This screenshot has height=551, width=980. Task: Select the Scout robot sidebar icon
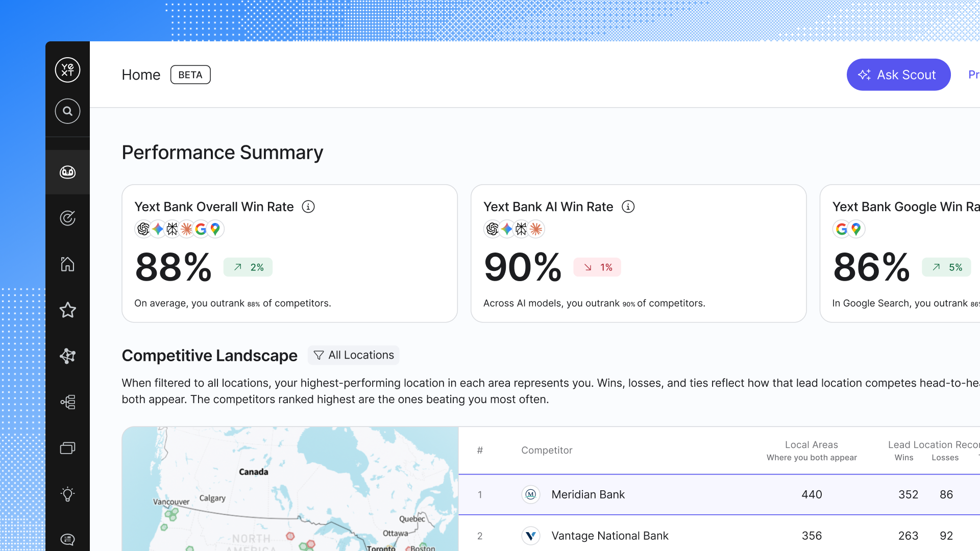pos(67,172)
